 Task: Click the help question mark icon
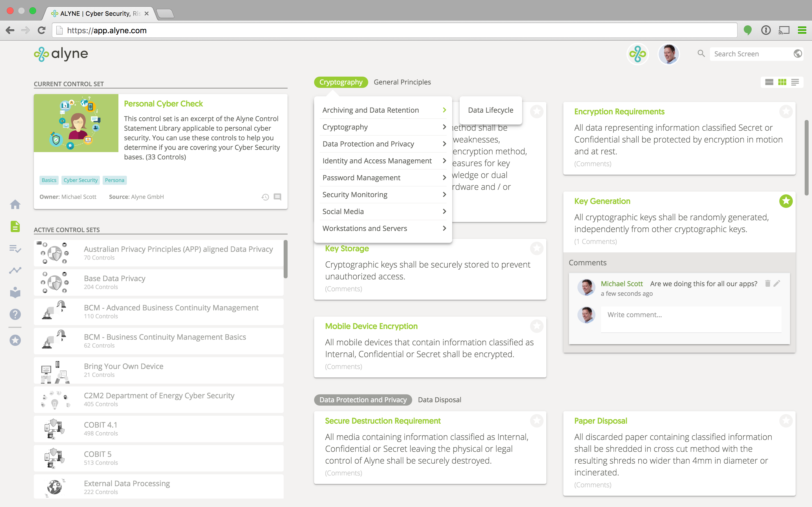point(15,314)
